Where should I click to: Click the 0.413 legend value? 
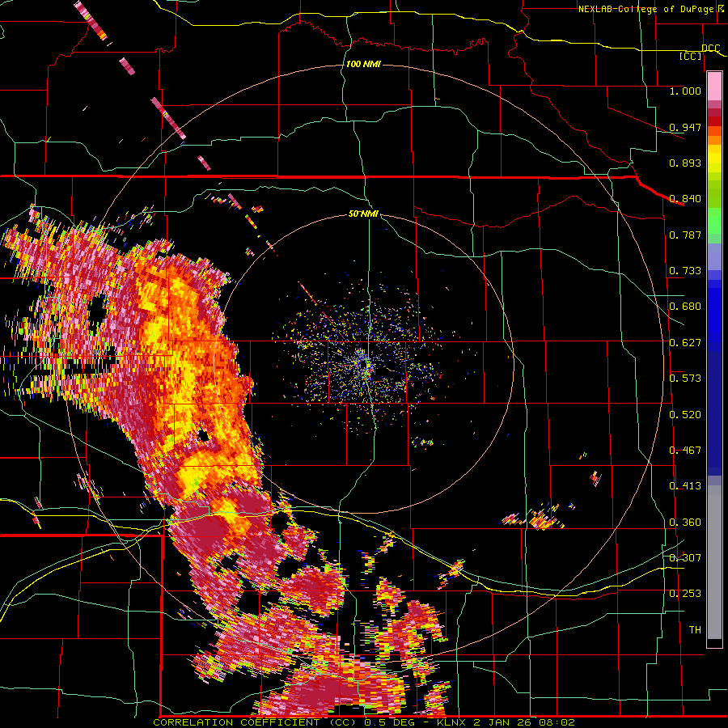coord(685,486)
